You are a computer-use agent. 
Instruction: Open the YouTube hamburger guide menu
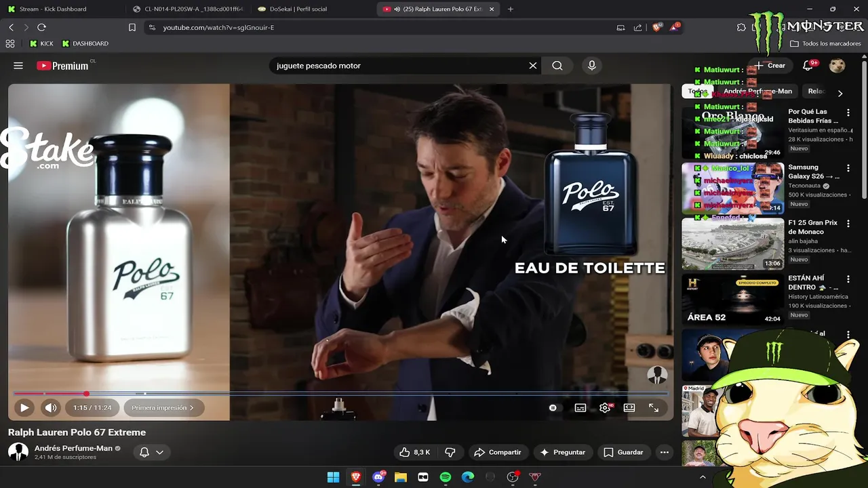(x=18, y=66)
